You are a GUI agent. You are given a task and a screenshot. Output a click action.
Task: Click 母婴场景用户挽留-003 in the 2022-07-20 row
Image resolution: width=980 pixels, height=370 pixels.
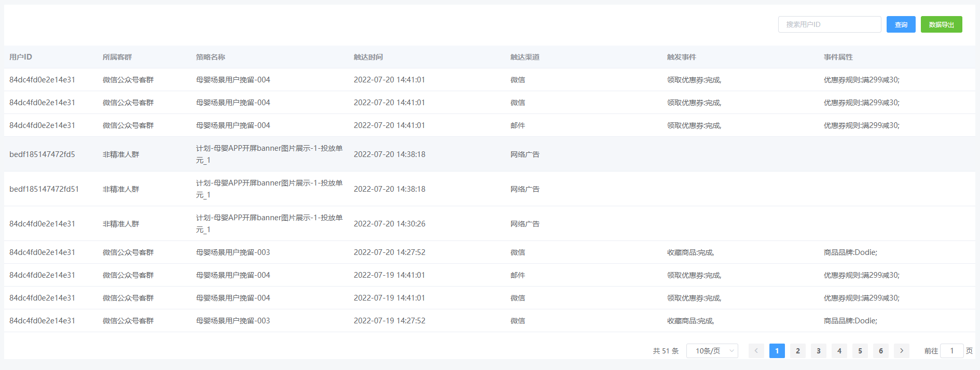click(233, 252)
